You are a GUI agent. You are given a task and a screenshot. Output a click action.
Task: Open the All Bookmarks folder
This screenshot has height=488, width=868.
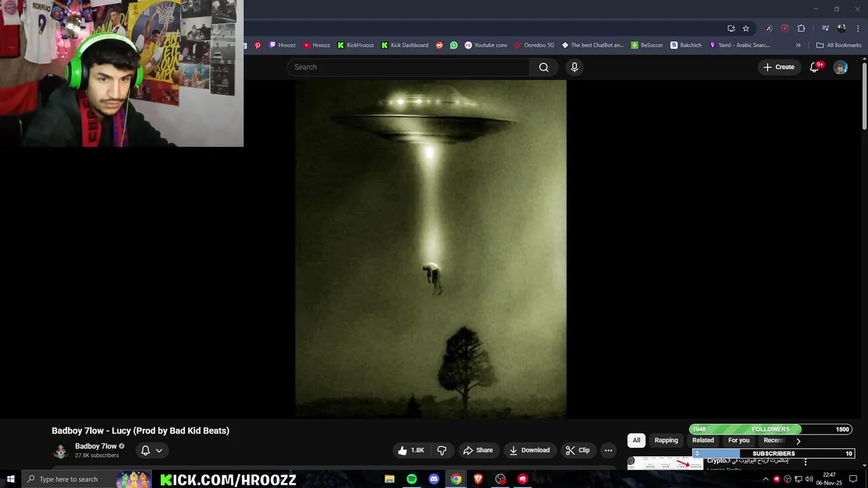839,45
